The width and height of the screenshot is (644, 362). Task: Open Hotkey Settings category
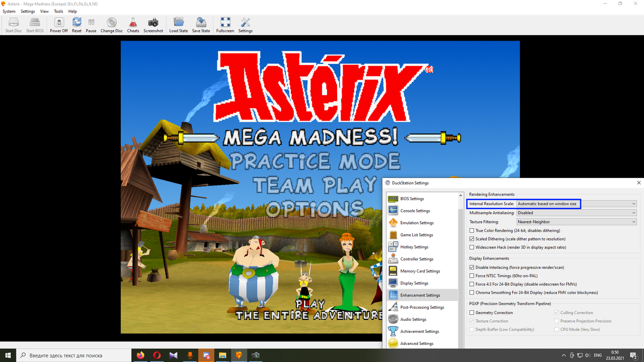pyautogui.click(x=422, y=247)
